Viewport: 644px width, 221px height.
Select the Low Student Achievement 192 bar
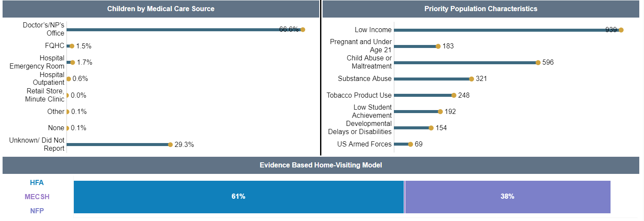[417, 111]
